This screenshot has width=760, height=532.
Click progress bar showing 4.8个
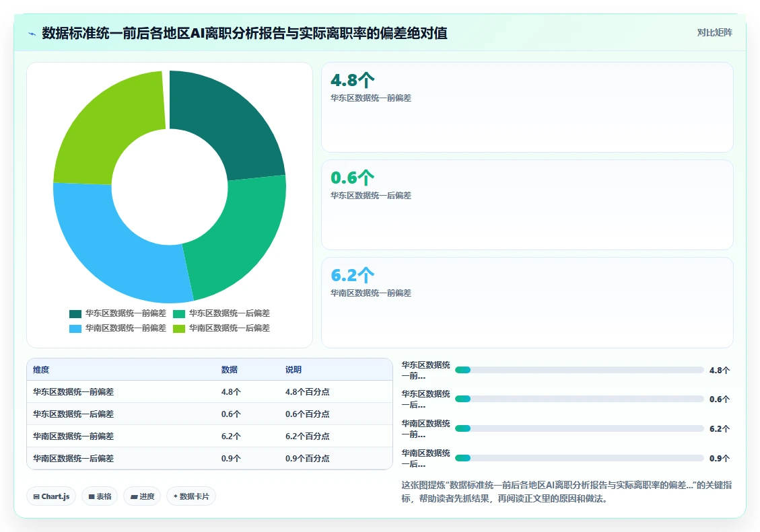579,370
